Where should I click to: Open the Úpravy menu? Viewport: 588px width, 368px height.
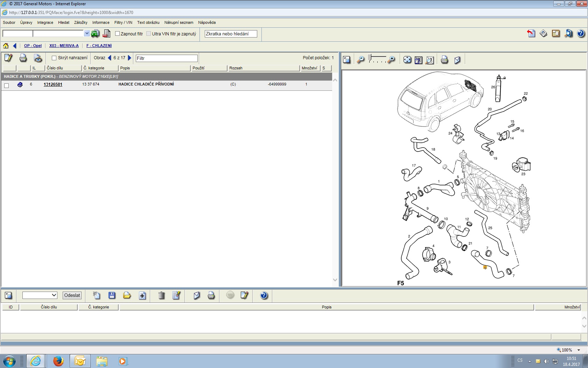26,22
